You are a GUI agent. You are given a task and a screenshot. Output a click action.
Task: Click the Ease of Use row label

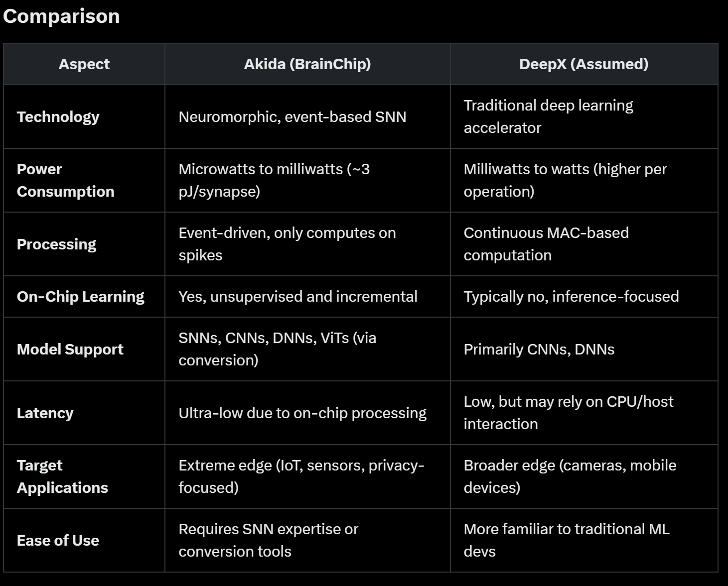point(58,541)
